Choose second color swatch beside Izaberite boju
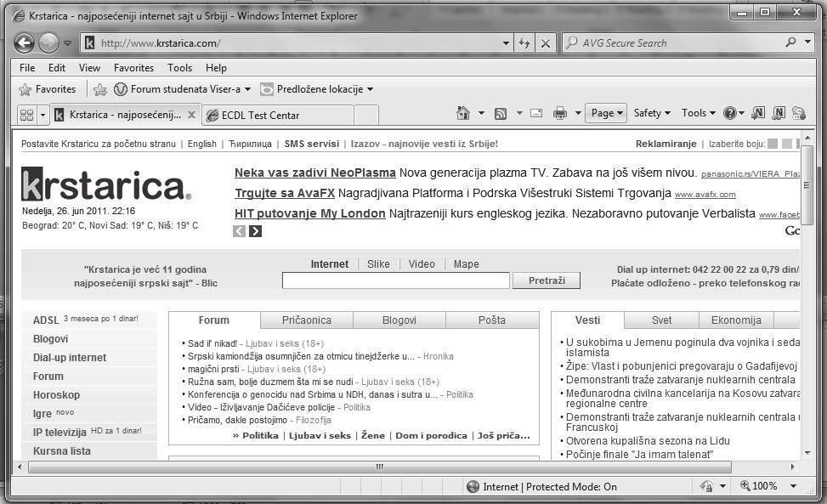This screenshot has height=504, width=827. pos(787,144)
